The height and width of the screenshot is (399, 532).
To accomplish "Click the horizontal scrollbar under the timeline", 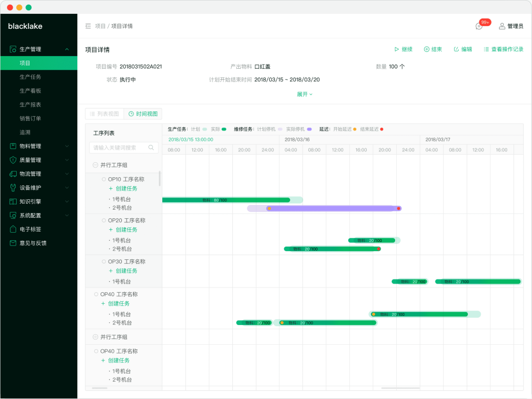I will 400,388.
